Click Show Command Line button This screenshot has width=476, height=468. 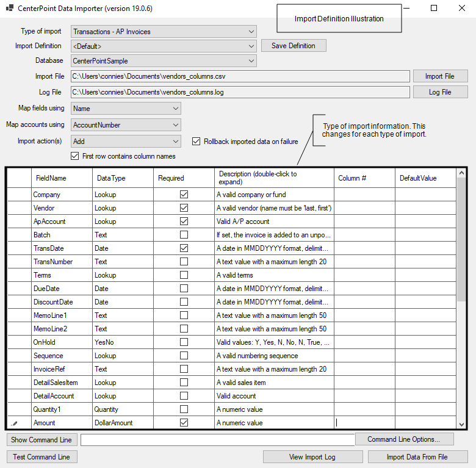[x=41, y=440]
